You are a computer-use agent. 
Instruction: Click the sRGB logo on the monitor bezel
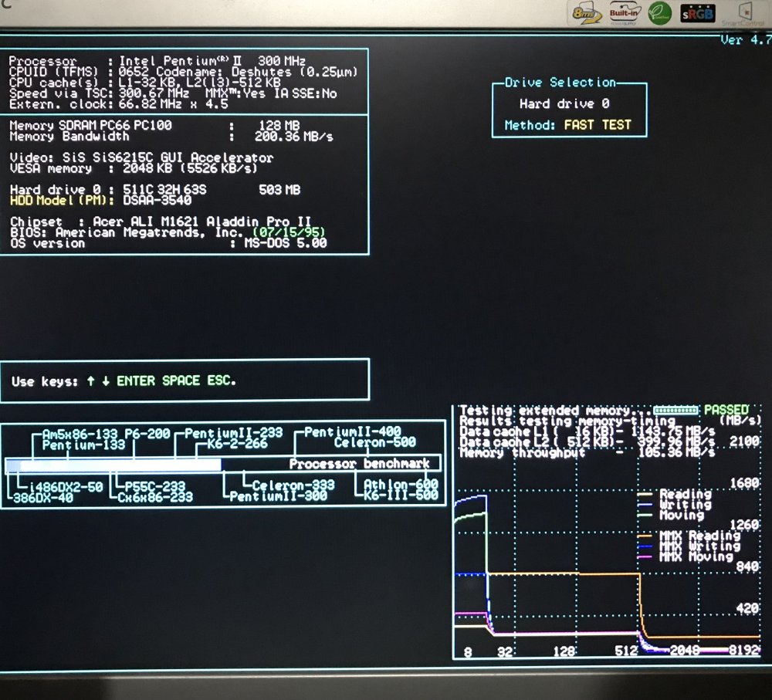tap(697, 13)
